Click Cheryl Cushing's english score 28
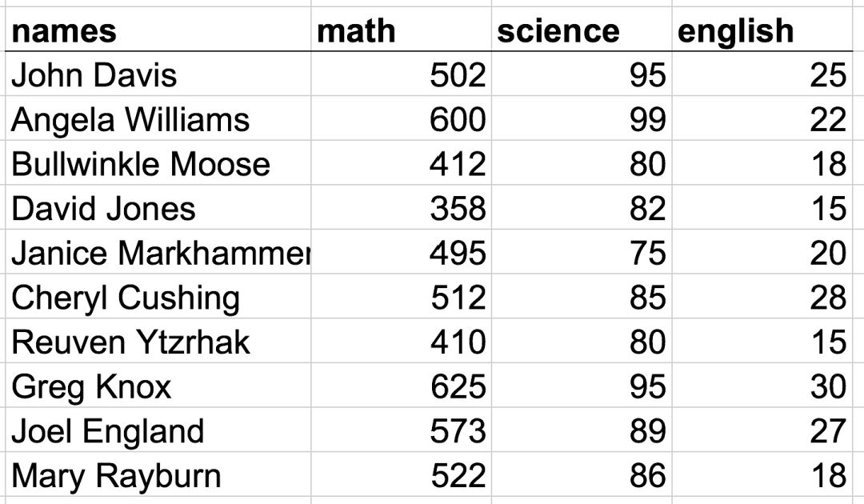Viewport: 864px width, 504px height. (x=762, y=297)
